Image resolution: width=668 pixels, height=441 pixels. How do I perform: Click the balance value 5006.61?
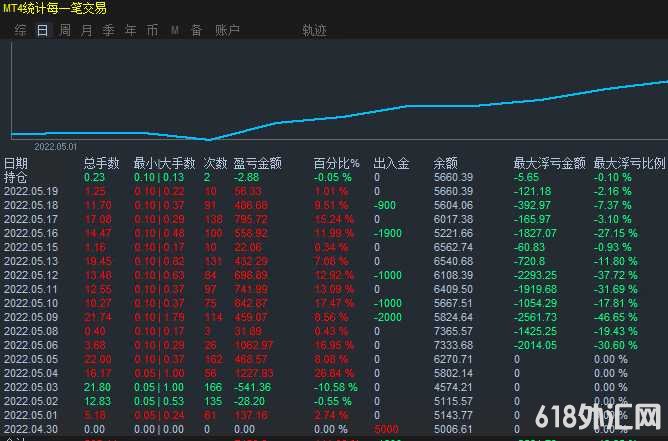[453, 429]
